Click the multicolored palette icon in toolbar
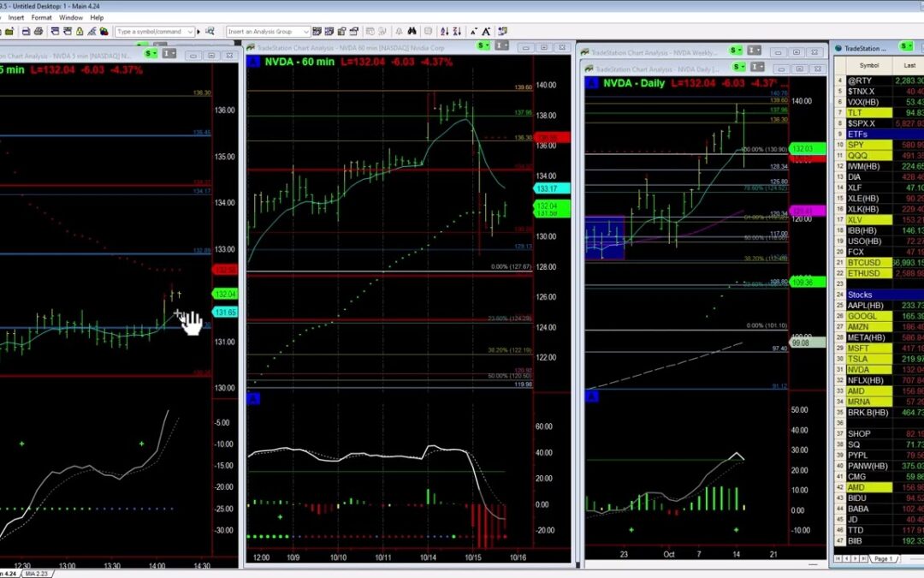 click(104, 32)
